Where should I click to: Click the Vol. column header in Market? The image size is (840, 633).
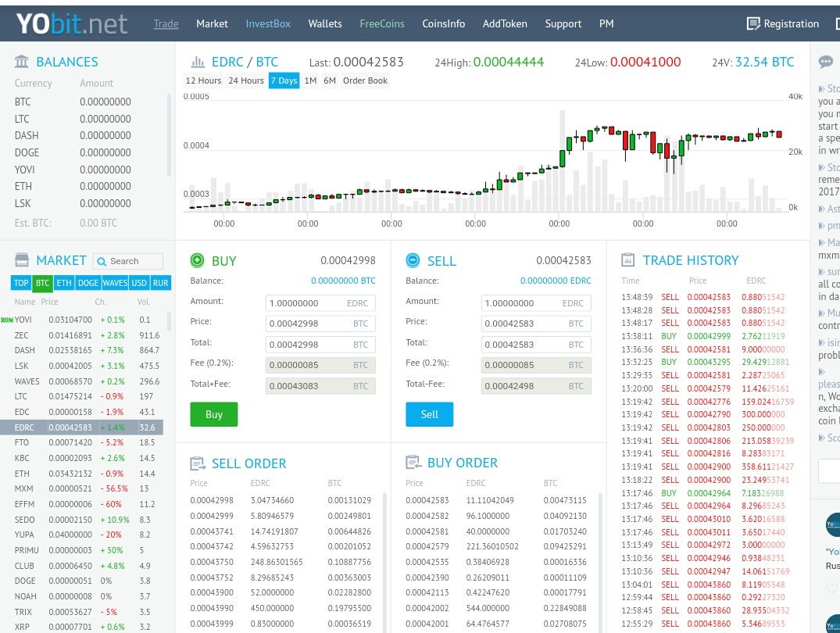click(143, 302)
